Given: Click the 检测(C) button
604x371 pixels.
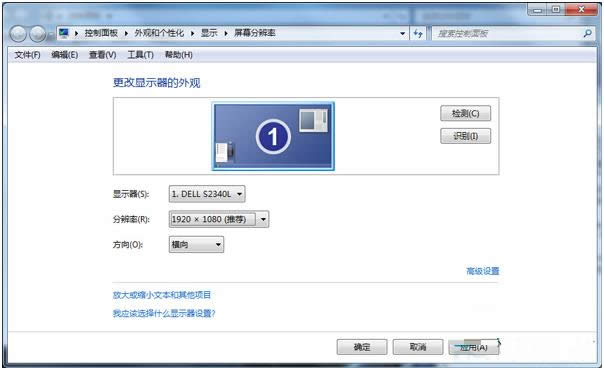Looking at the screenshot, I should [x=465, y=114].
